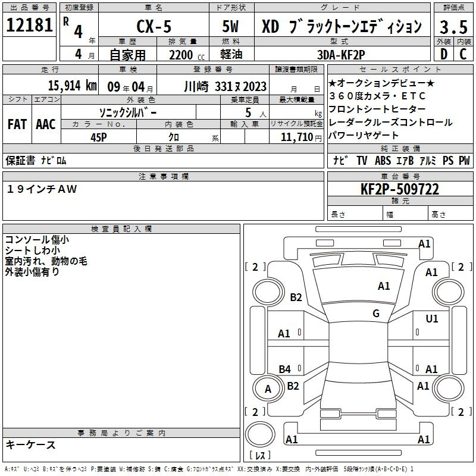Select the car name CX-5

click(154, 26)
